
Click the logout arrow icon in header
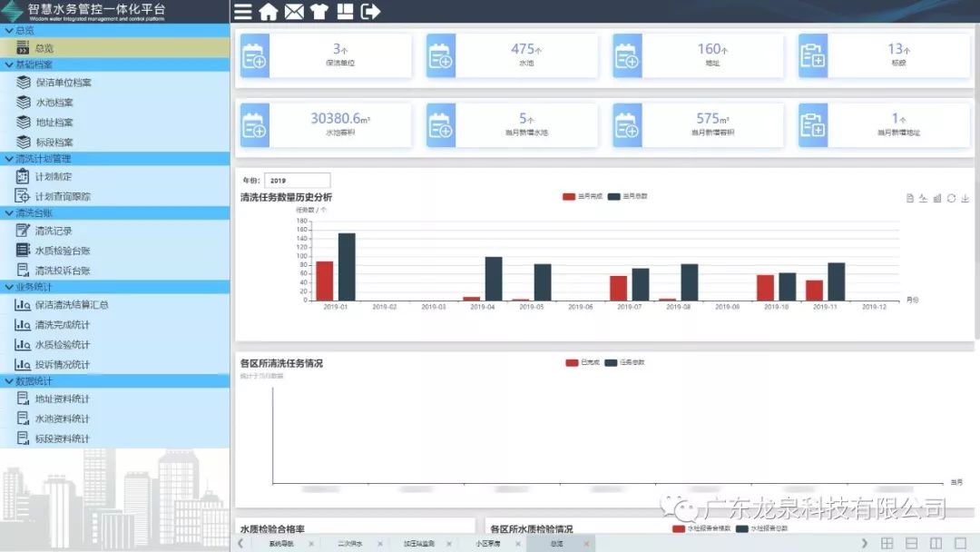point(370,12)
